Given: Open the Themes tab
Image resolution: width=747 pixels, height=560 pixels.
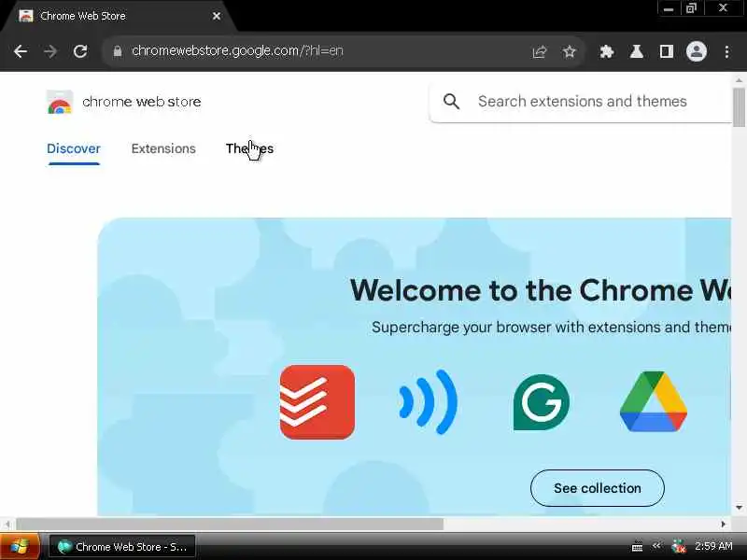Looking at the screenshot, I should click(249, 148).
